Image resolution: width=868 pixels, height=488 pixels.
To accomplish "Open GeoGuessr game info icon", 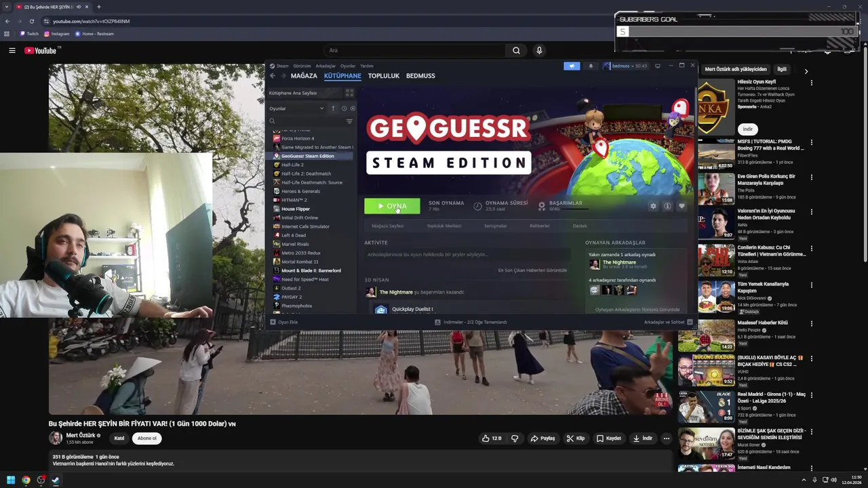I will pos(667,206).
